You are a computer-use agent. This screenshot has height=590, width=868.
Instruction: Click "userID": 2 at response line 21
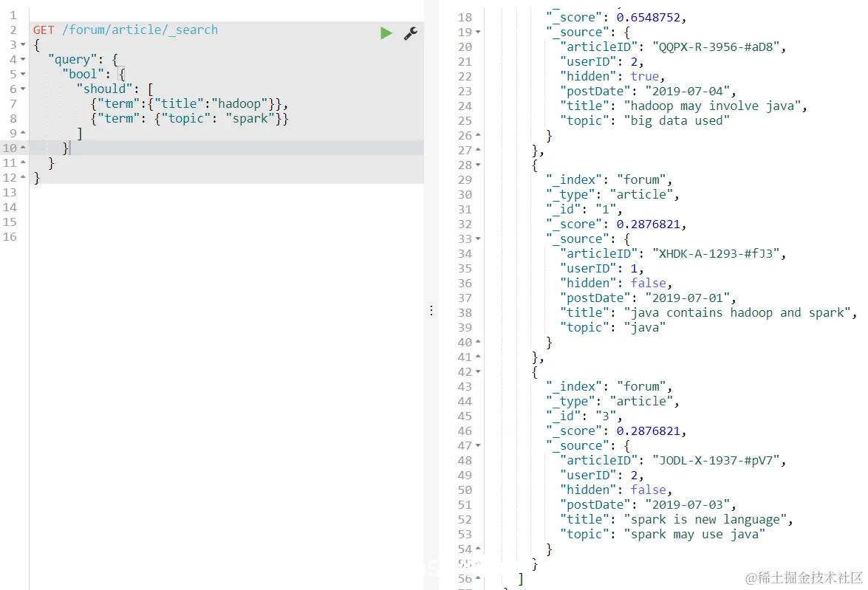coord(601,61)
